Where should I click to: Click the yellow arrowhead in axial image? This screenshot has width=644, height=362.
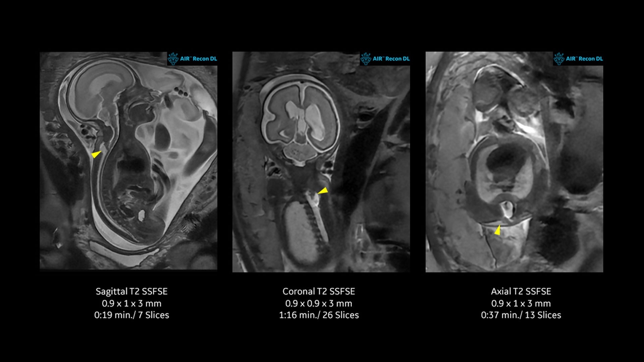click(497, 230)
